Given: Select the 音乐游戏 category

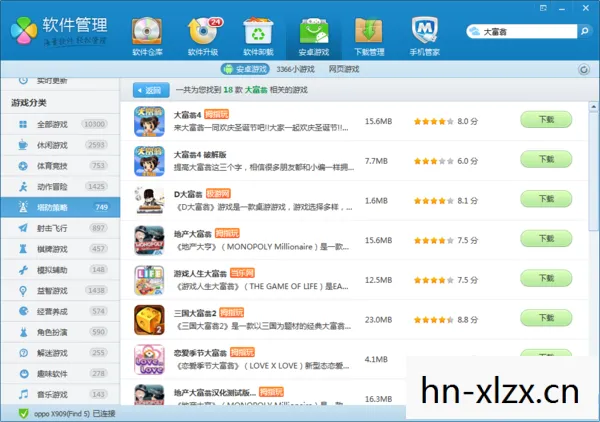Looking at the screenshot, I should coord(60,394).
